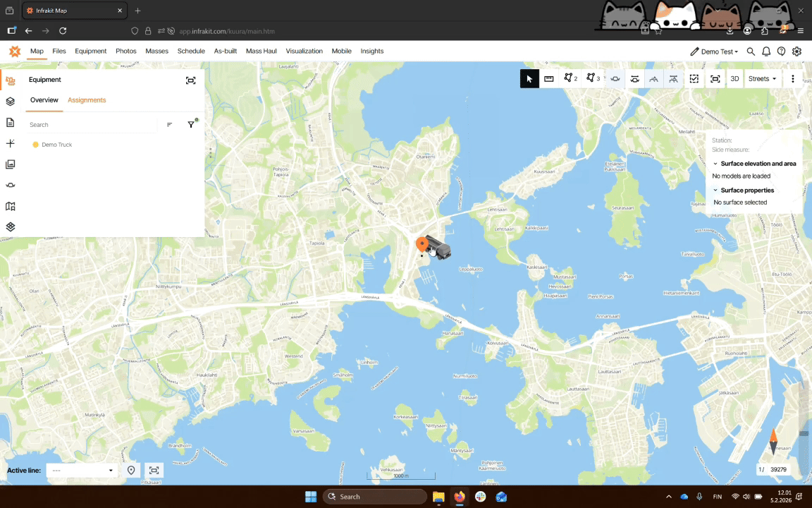Open the photos gallery sidebar icon

coord(11,164)
